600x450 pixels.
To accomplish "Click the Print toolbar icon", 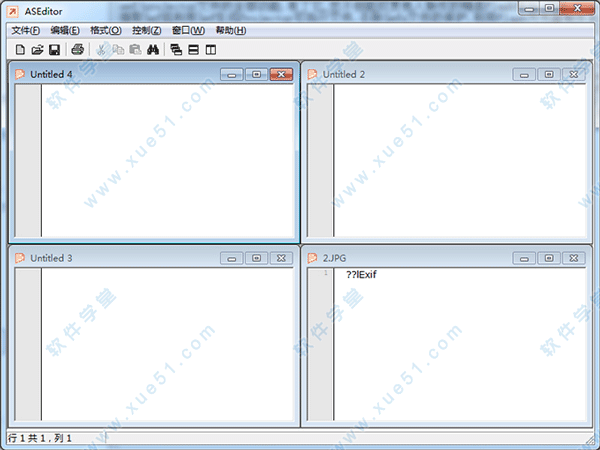I will coord(77,49).
